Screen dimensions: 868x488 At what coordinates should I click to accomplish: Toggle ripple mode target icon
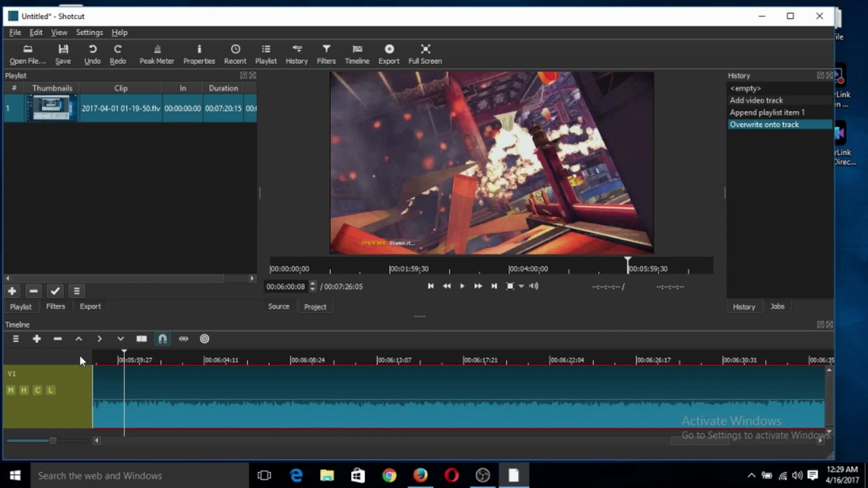(x=205, y=339)
